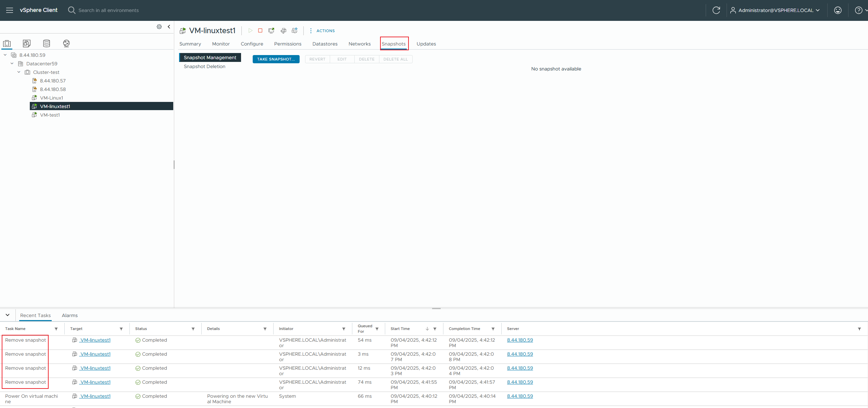
Task: Open the Permissions tab
Action: (288, 44)
